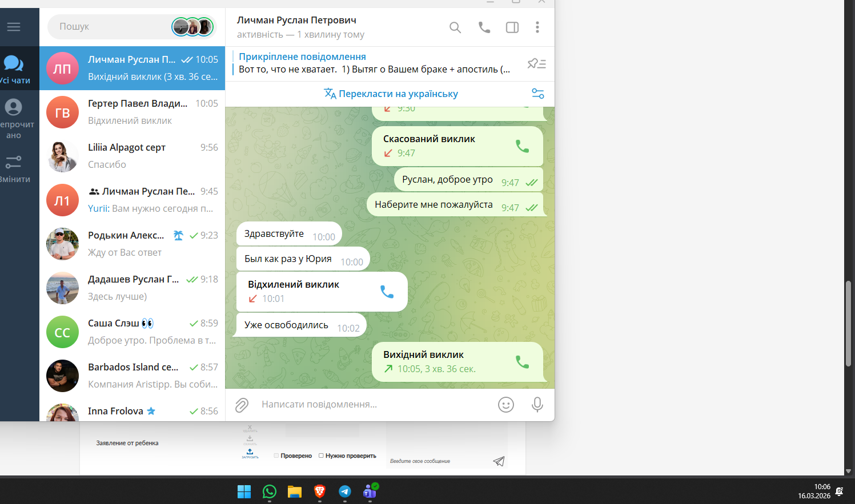Open Brave browser from the taskbar
855x504 pixels.
click(319, 491)
